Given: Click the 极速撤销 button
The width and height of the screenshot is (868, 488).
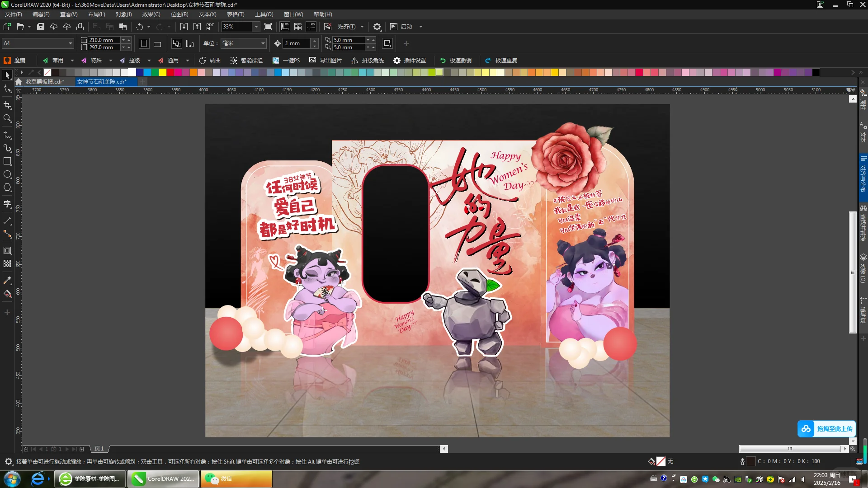Looking at the screenshot, I should (456, 61).
